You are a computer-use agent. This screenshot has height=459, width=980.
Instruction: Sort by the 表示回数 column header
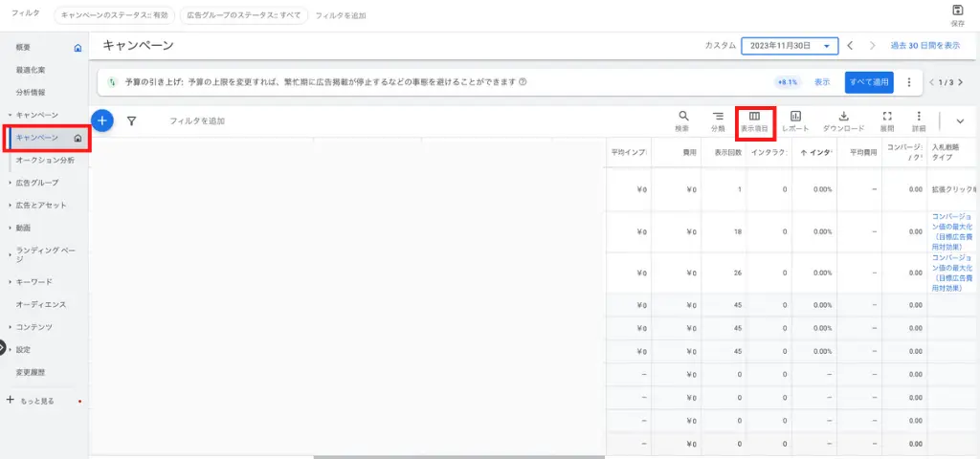(723, 152)
